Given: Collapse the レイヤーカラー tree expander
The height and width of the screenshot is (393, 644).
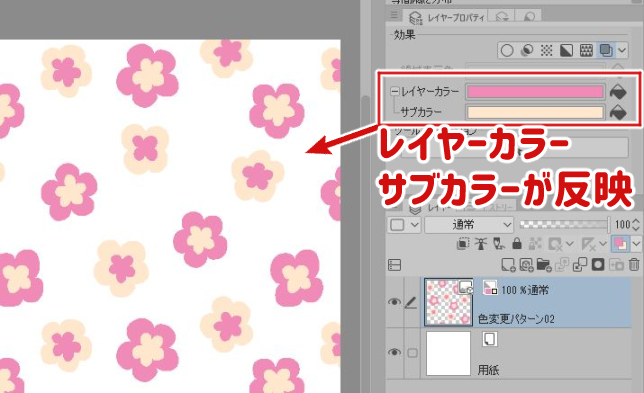Looking at the screenshot, I should pos(394,92).
